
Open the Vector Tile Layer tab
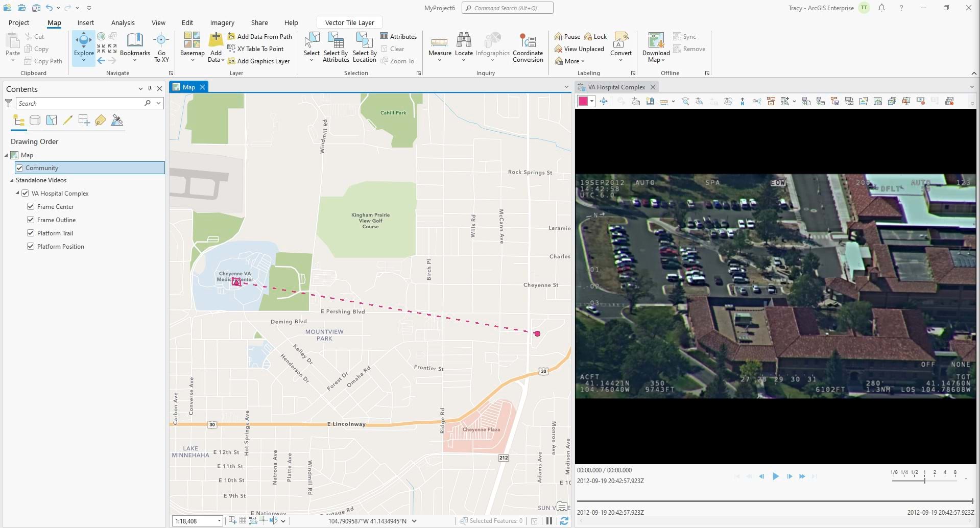click(x=350, y=22)
